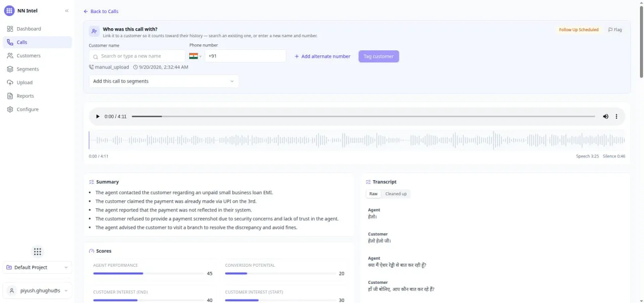
Task: Click the Agent Performance score bar
Action: [149, 273]
